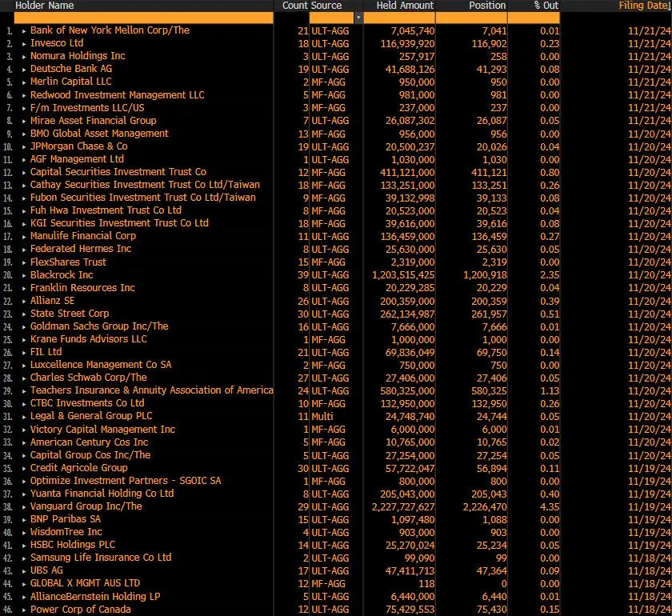The image size is (672, 616).
Task: Sort by the Position column header
Action: (487, 6)
